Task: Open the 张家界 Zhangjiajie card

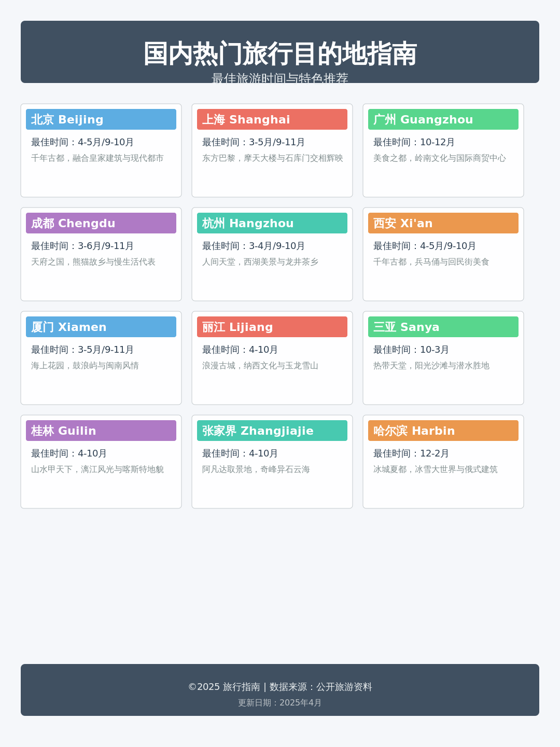Action: [x=272, y=431]
